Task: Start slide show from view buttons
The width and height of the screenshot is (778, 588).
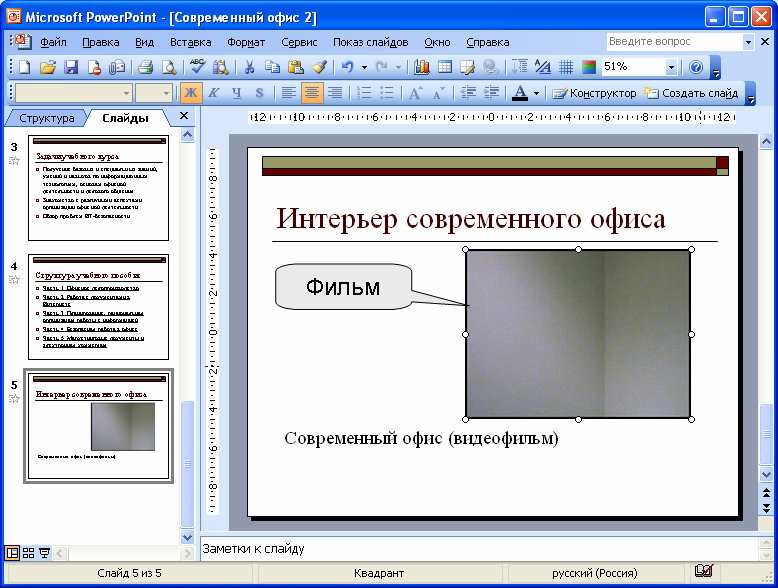Action: (44, 553)
